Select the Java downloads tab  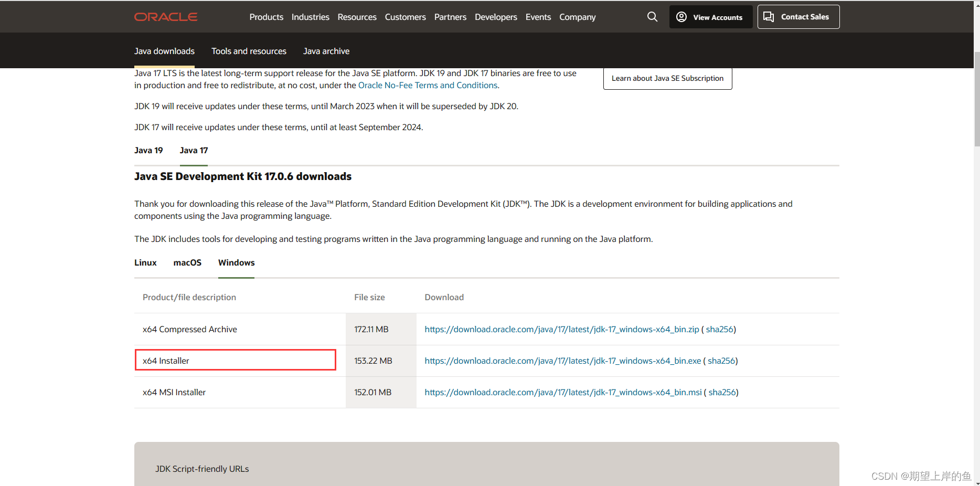click(x=164, y=51)
